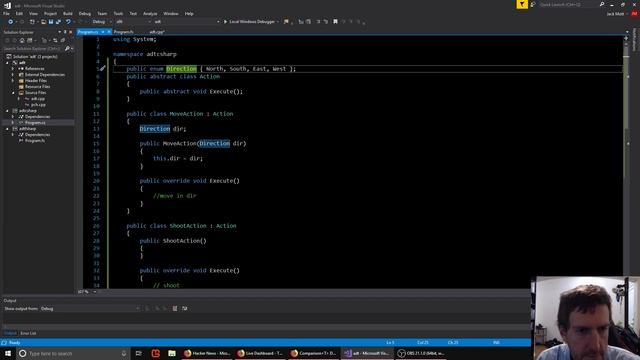Collapse the adtcsharp project node
640x360 pixels.
click(x=7, y=111)
